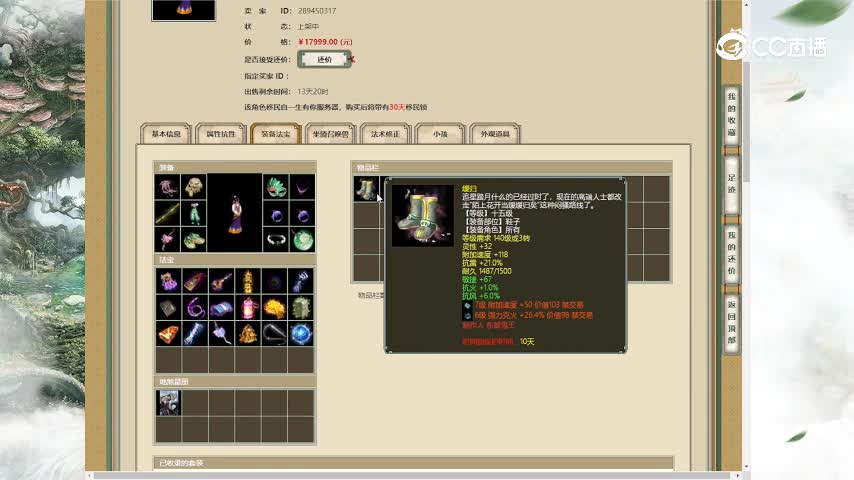The image size is (854, 480).
Task: Select the golden flame pyramid treasure icon
Action: (x=248, y=334)
